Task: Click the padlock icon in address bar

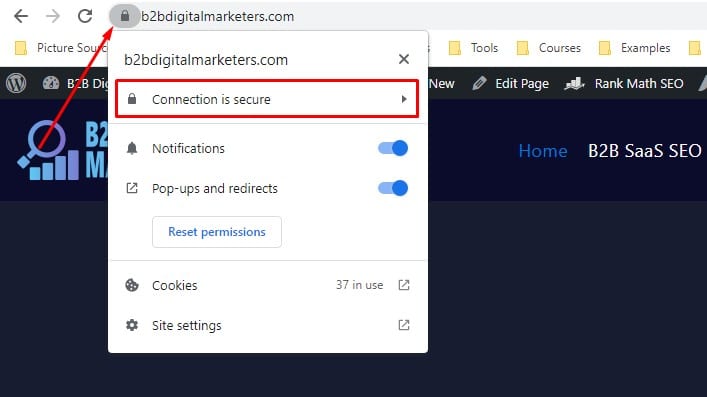Action: point(125,16)
